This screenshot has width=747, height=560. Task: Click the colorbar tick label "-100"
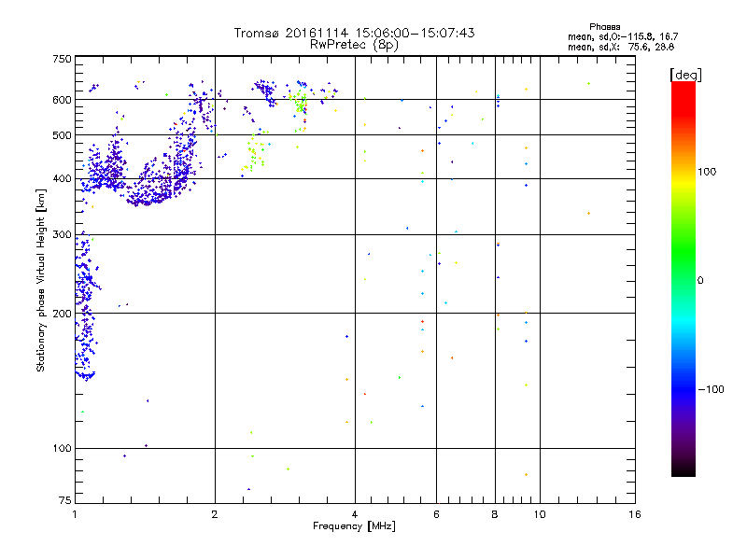(x=711, y=389)
